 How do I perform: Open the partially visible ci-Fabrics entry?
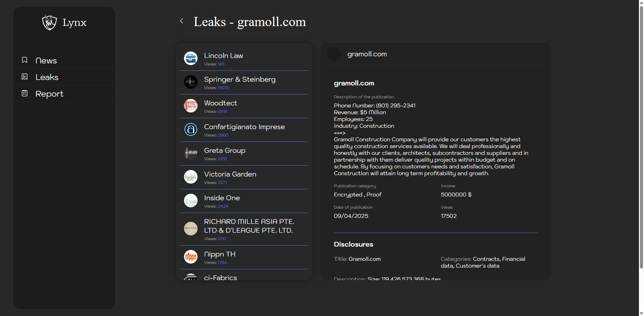coord(221,277)
